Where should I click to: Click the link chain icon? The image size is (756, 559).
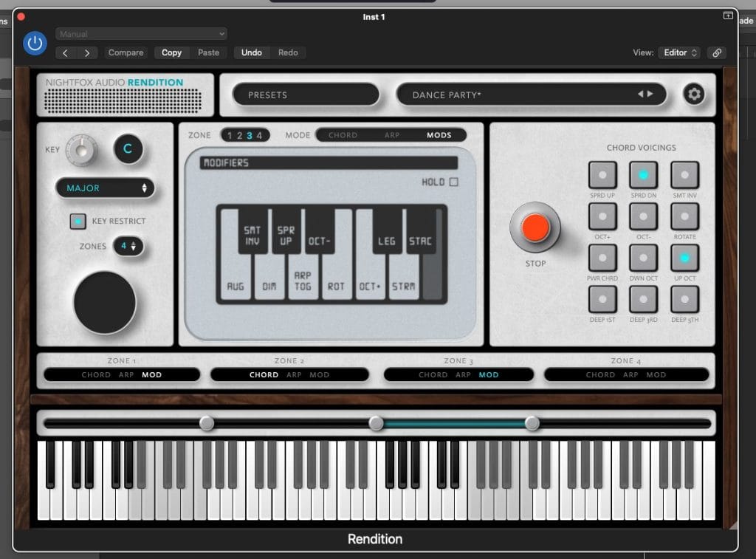coord(717,52)
